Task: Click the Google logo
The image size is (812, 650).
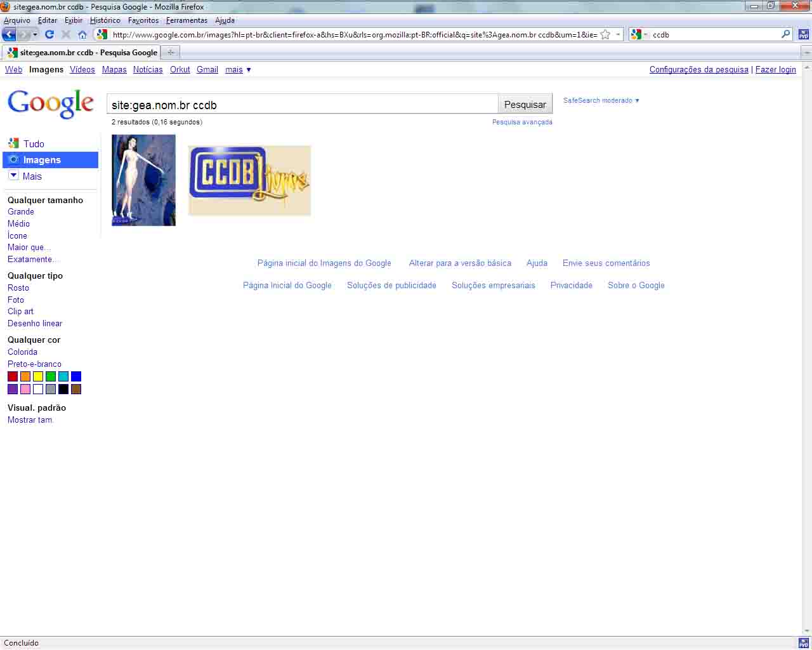Action: (x=51, y=103)
